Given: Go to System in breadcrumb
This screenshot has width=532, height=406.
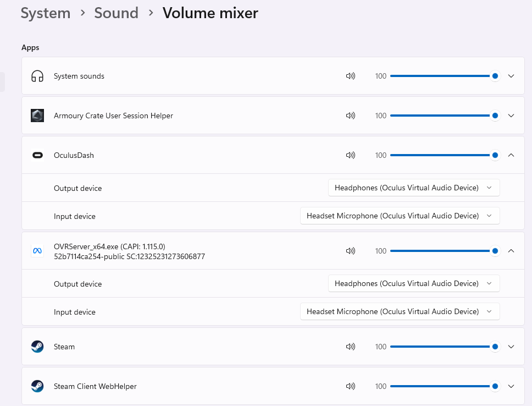Looking at the screenshot, I should click(46, 13).
